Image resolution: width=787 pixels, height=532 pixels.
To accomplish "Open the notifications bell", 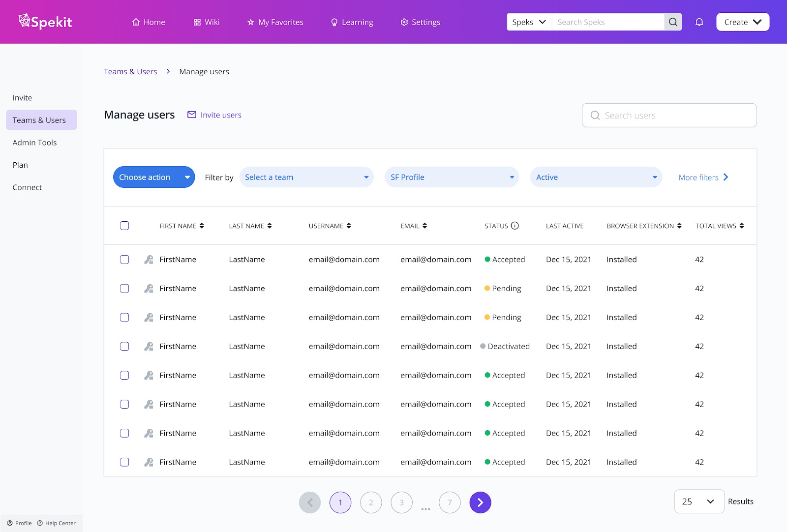I will 699,22.
